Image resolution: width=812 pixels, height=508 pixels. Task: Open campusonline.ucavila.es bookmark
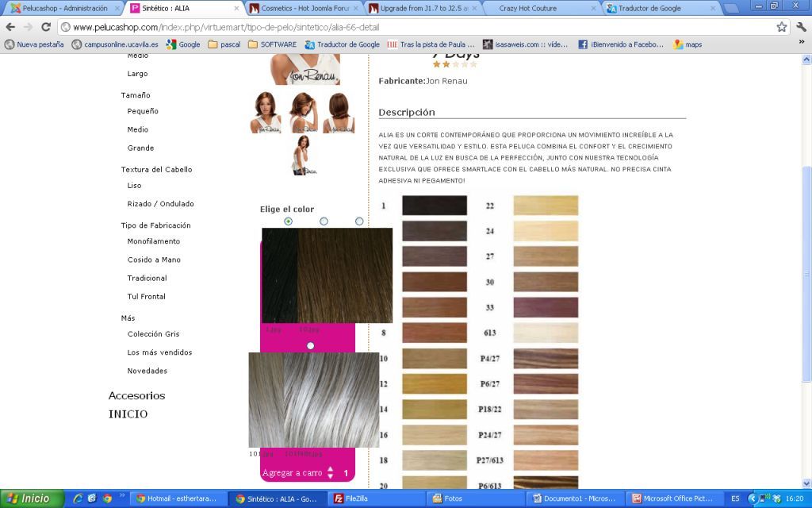point(115,44)
